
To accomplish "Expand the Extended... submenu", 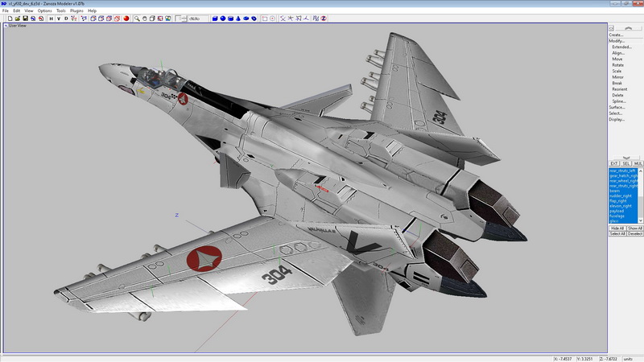I will tap(621, 47).
